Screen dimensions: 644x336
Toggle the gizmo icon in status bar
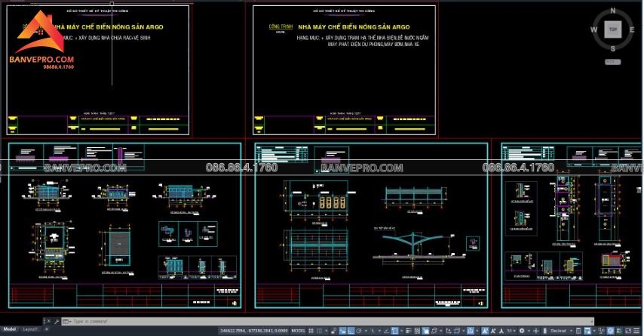(471, 331)
